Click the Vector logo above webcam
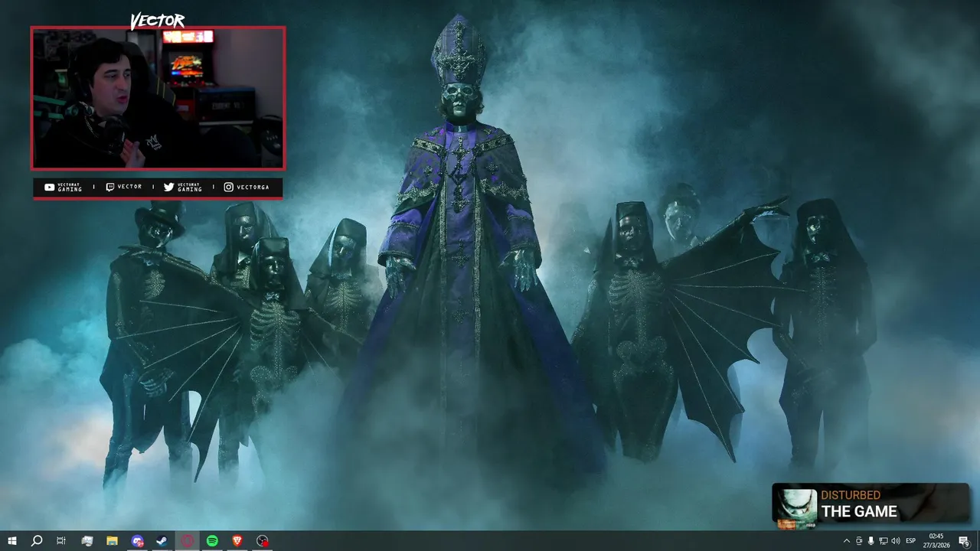The image size is (980, 551). [x=158, y=21]
